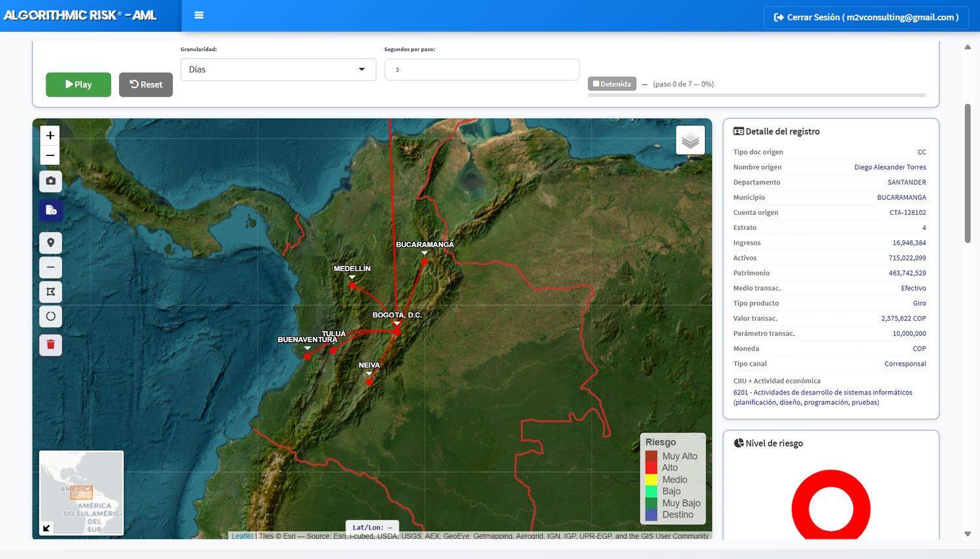This screenshot has height=559, width=980.
Task: Click the 2,575,622 COP transaction value
Action: (x=904, y=319)
